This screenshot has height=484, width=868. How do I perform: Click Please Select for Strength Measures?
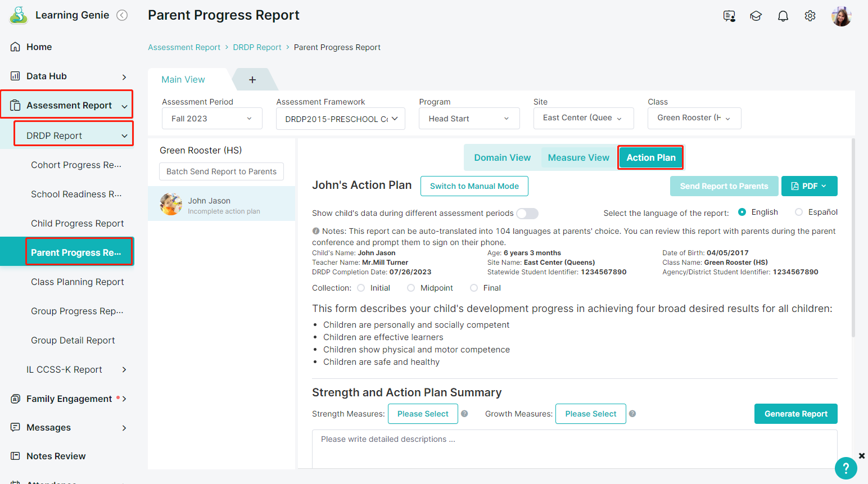tap(423, 414)
